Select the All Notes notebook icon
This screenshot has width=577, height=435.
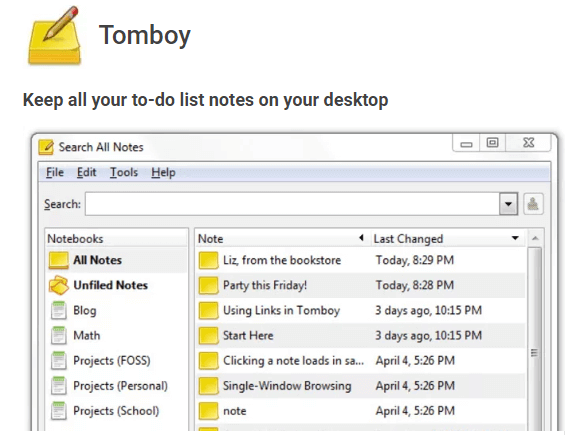point(59,260)
